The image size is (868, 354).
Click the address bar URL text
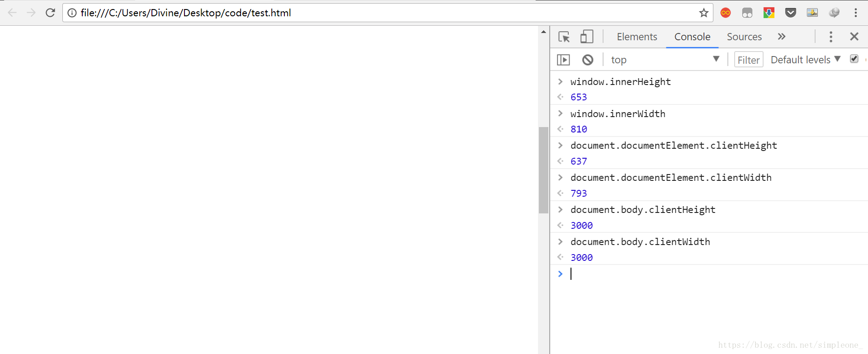pos(186,13)
